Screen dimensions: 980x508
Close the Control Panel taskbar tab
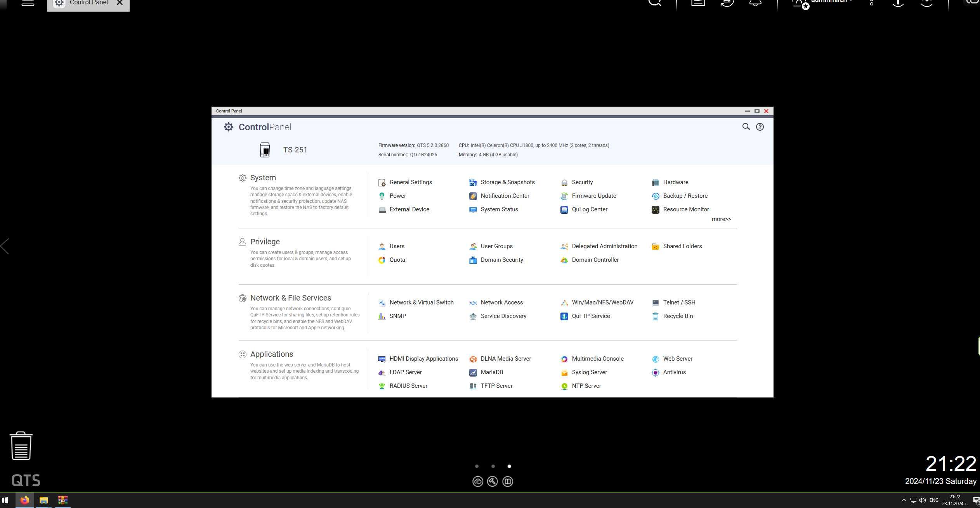[120, 3]
